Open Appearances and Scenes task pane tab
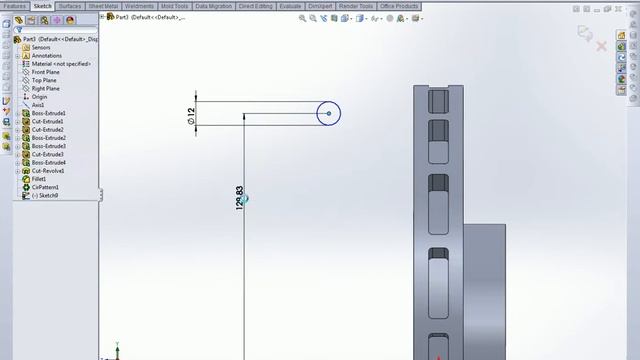Image resolution: width=640 pixels, height=360 pixels. (621, 79)
